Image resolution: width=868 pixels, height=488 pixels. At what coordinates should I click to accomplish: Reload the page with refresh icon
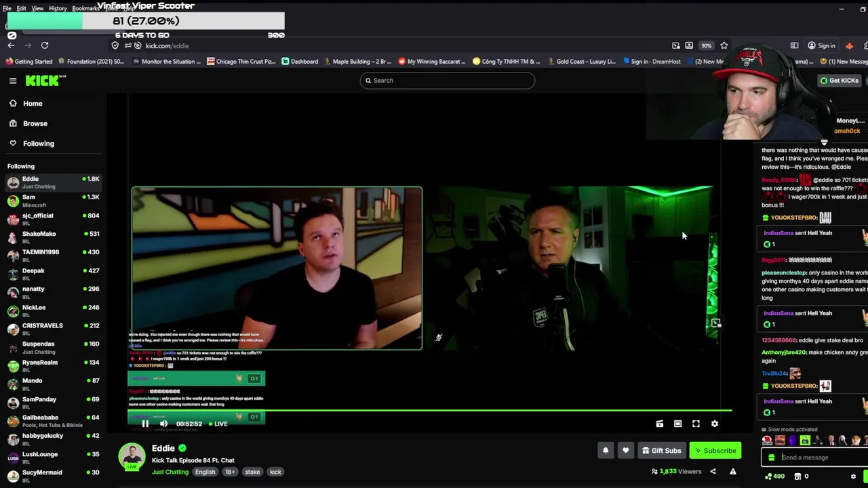pos(45,45)
